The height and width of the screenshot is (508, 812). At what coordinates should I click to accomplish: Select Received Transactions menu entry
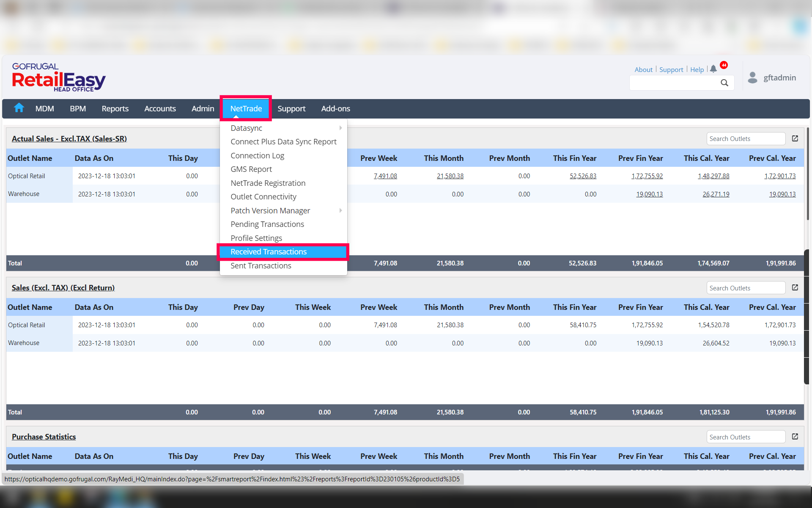pos(269,252)
